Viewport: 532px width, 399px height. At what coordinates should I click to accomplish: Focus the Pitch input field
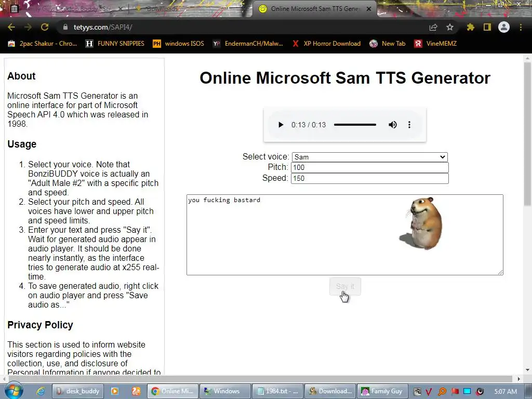point(370,167)
